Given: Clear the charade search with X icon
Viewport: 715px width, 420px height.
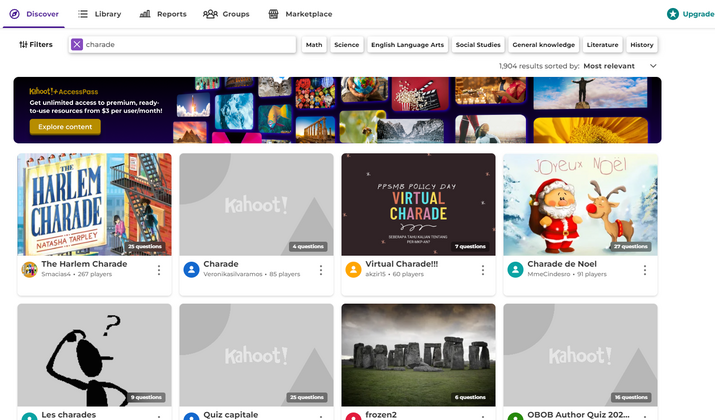Looking at the screenshot, I should [x=77, y=45].
